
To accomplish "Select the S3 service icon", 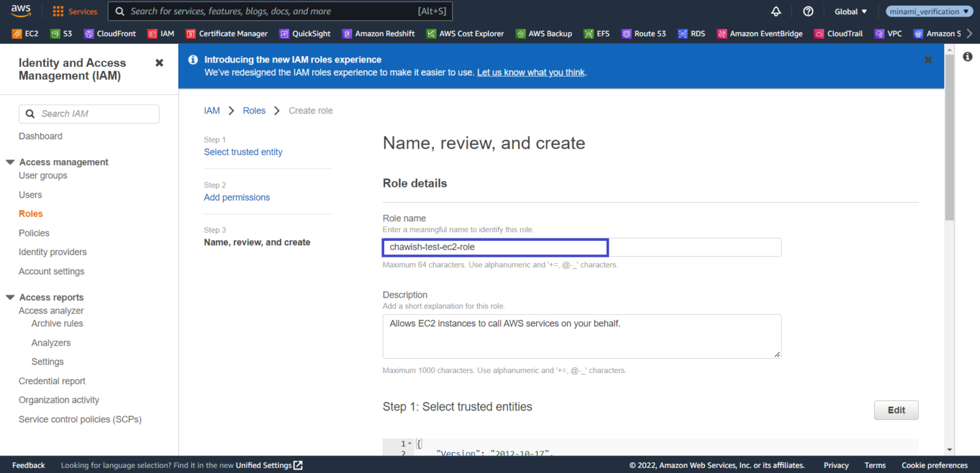I will pos(61,33).
